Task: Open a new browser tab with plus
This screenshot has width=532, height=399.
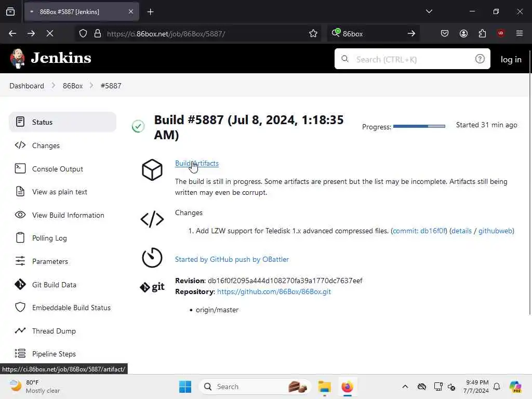Action: 150,12
